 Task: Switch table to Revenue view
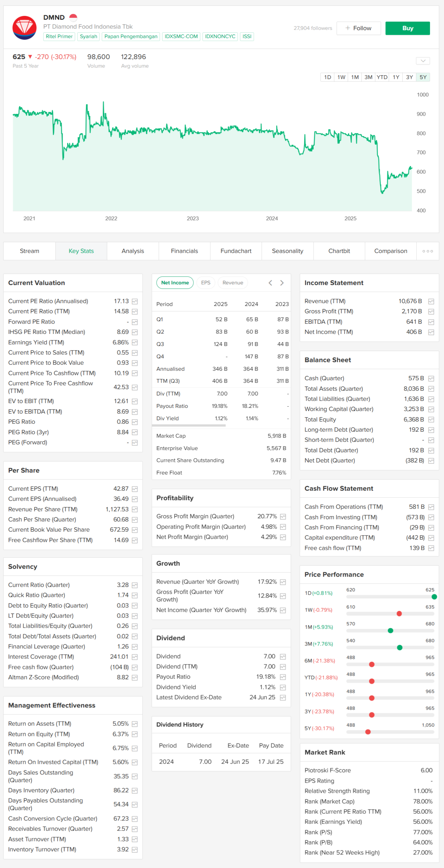coord(232,283)
